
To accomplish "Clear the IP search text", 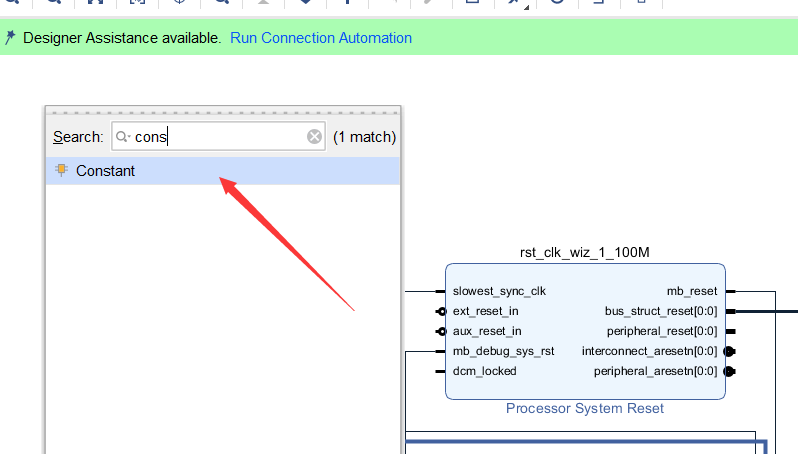I will pyautogui.click(x=314, y=137).
